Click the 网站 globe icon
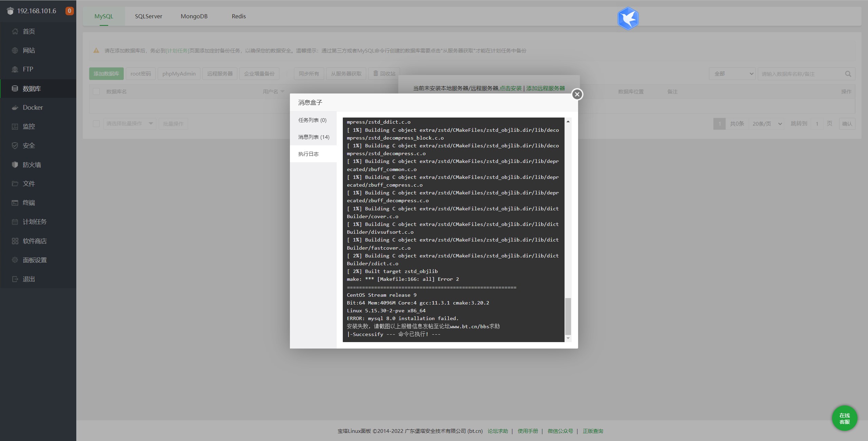The width and height of the screenshot is (868, 441). pyautogui.click(x=15, y=50)
